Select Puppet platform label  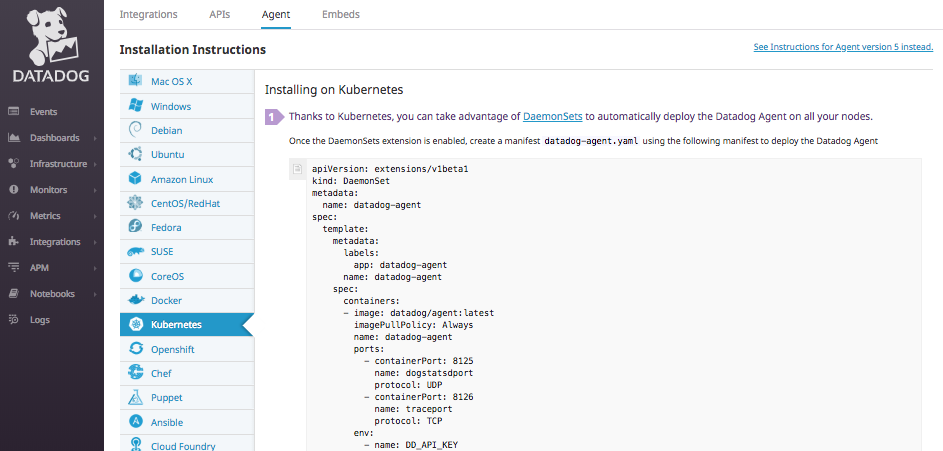[x=167, y=397]
